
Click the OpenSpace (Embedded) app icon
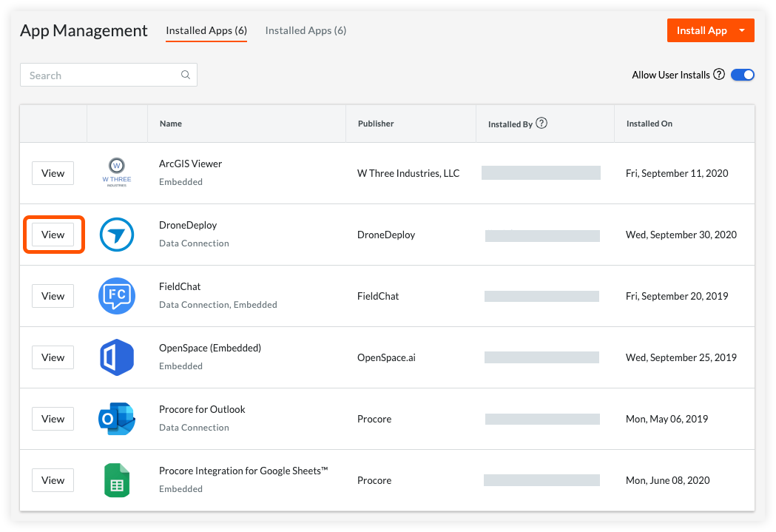coord(116,357)
